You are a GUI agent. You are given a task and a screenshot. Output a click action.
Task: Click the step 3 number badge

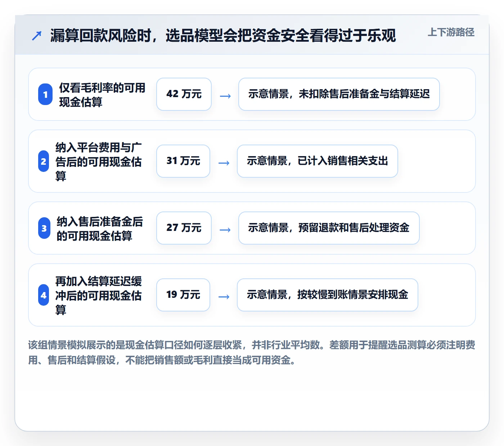(44, 228)
